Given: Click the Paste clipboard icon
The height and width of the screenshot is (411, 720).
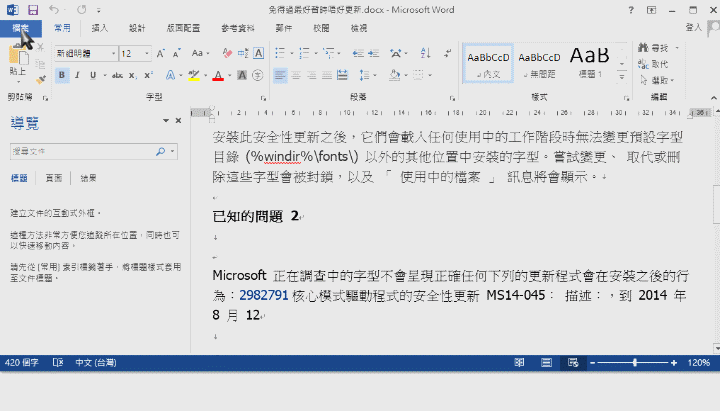Looking at the screenshot, I should coord(18,57).
